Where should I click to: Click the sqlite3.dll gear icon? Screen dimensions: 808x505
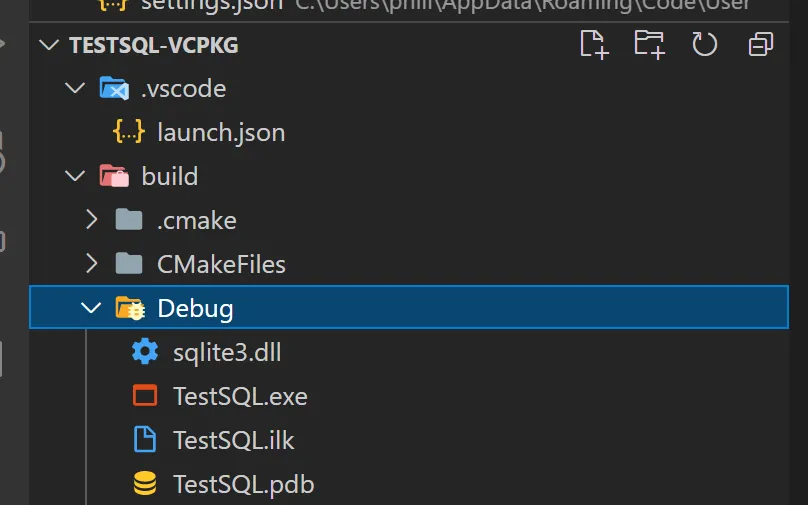[145, 351]
